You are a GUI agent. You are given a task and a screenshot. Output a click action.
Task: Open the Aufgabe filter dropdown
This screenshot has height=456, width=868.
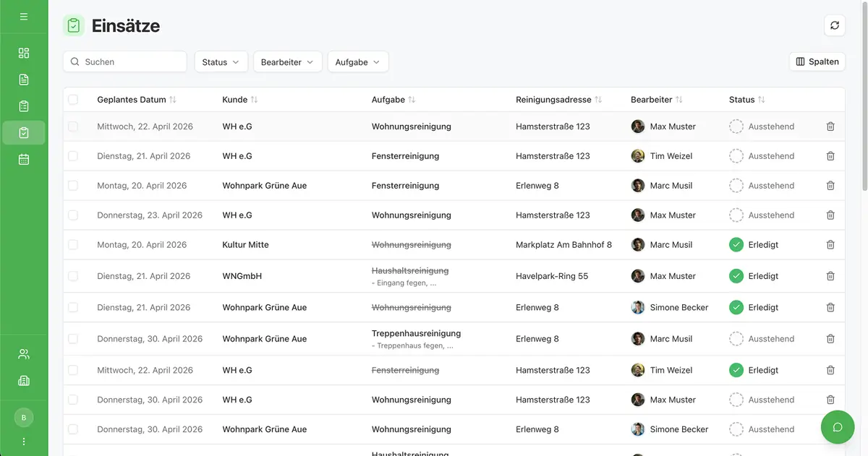pos(357,61)
